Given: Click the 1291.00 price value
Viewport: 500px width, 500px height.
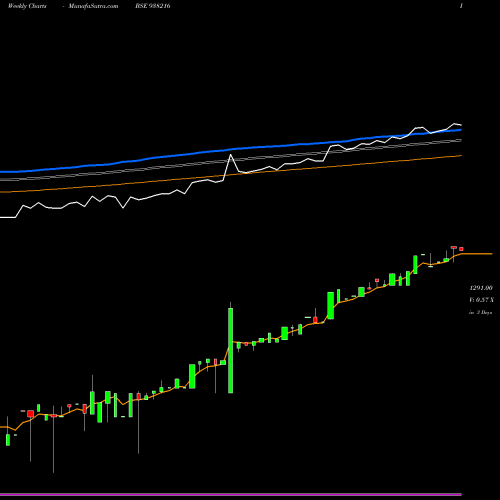Looking at the screenshot, I should [481, 288].
